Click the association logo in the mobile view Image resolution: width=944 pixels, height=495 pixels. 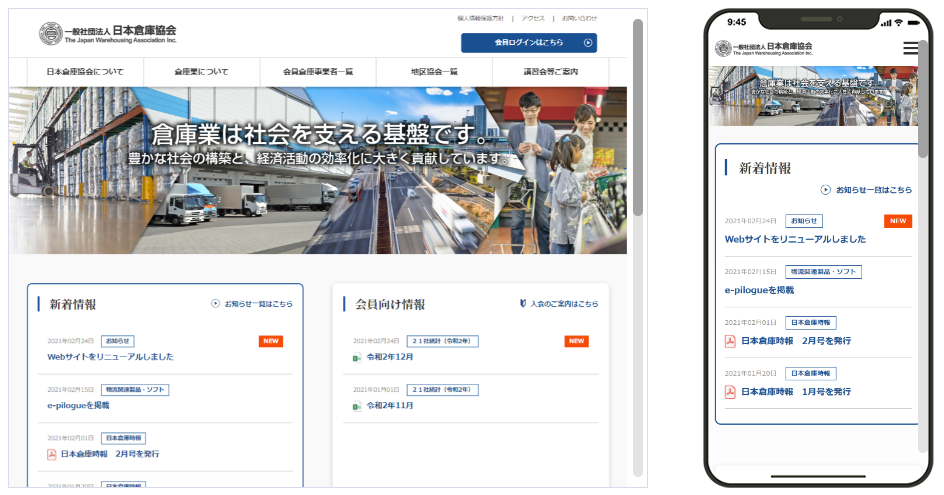pos(764,48)
